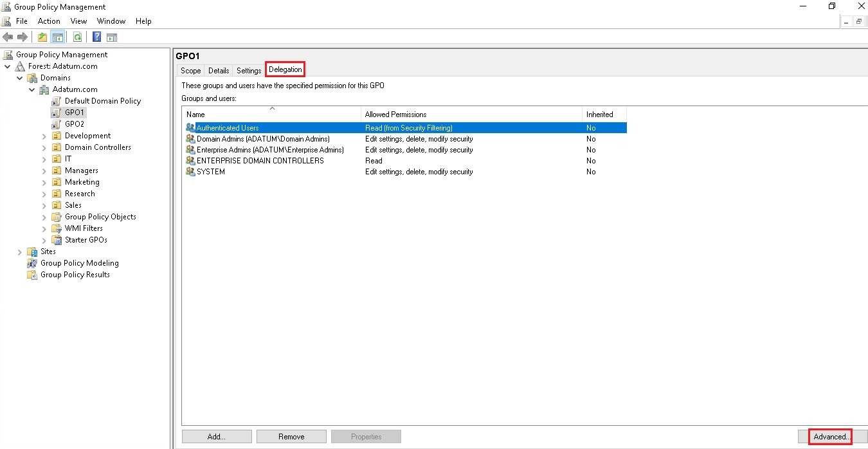Screen dimensions: 868x449
Task: Click the Forest: Adatum.com triangle icon
Action: point(20,66)
